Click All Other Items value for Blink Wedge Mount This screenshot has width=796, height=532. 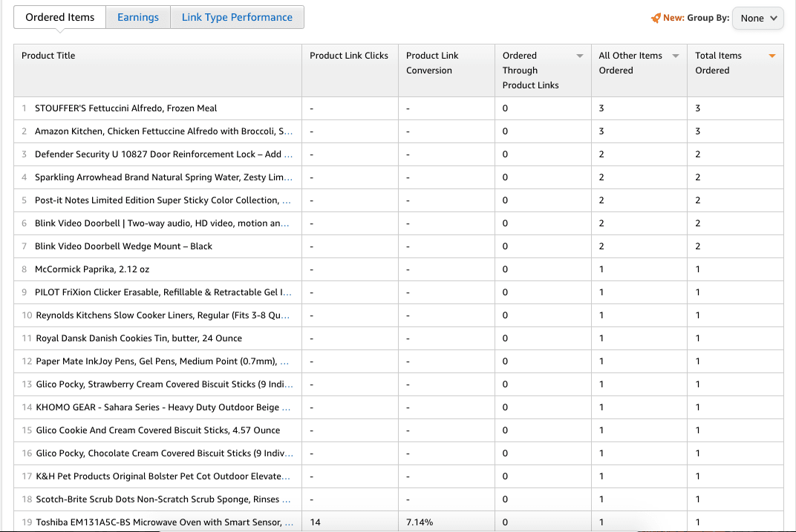[601, 246]
